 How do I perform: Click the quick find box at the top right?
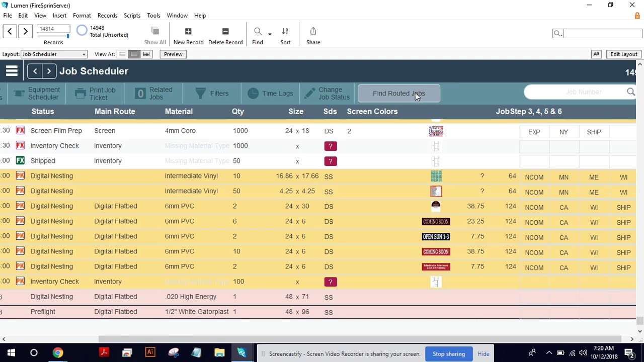pyautogui.click(x=602, y=33)
